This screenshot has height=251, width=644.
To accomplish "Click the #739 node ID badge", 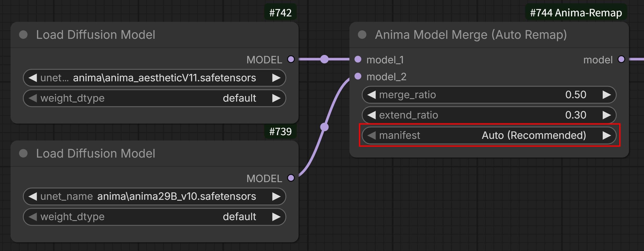I will [280, 131].
